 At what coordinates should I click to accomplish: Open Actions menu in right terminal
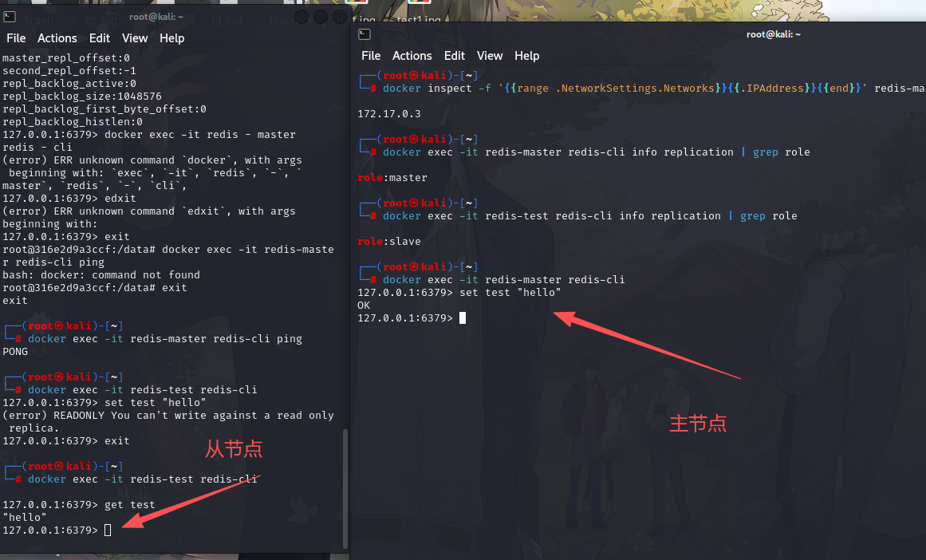(x=412, y=56)
